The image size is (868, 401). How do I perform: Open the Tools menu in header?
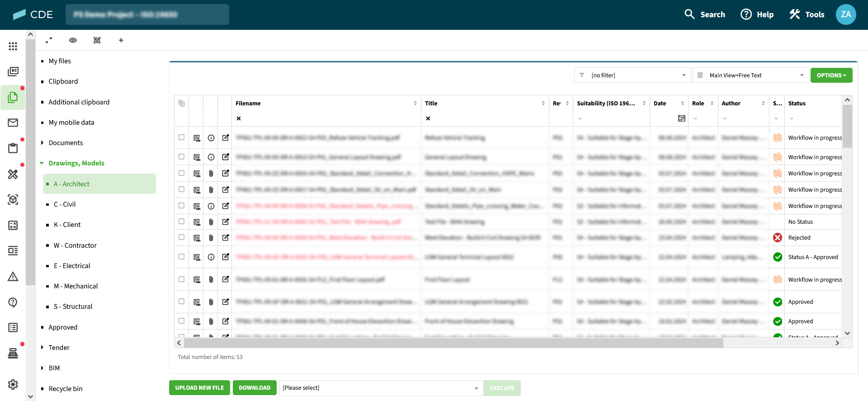807,14
